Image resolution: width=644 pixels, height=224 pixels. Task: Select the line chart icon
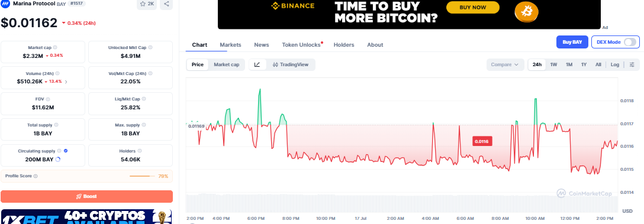click(x=257, y=64)
